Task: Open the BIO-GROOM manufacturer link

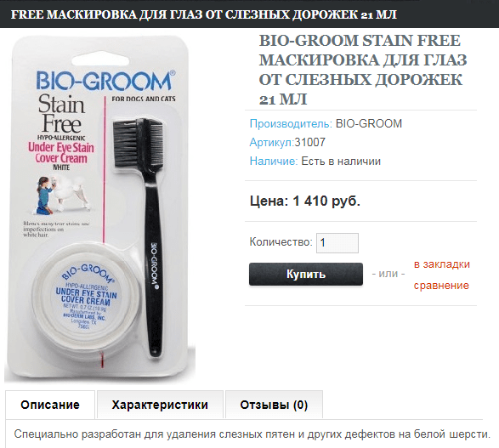Action: pos(369,123)
